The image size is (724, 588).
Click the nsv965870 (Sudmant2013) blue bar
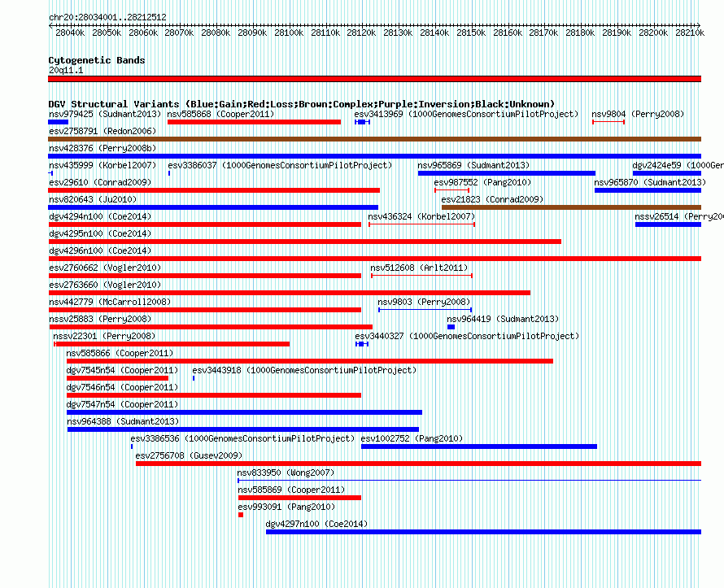tap(648, 190)
